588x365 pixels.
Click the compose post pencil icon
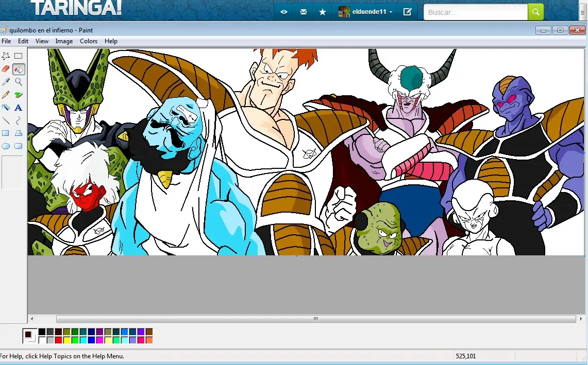click(x=407, y=12)
